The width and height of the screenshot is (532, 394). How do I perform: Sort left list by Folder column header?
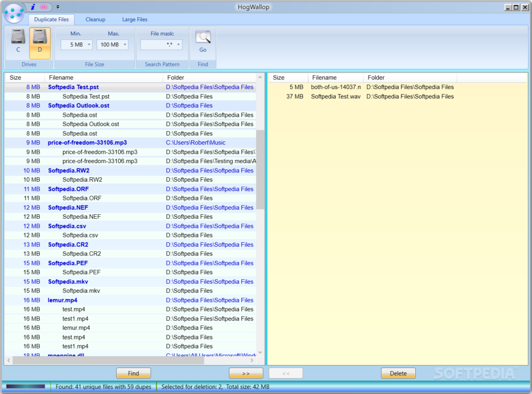[209, 78]
